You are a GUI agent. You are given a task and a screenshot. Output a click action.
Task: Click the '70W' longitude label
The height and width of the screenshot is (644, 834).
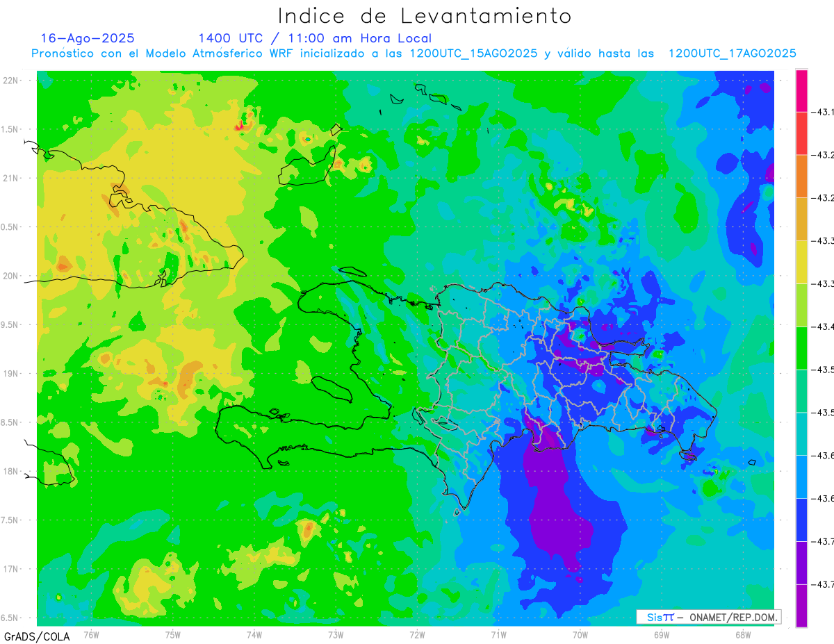pyautogui.click(x=580, y=635)
